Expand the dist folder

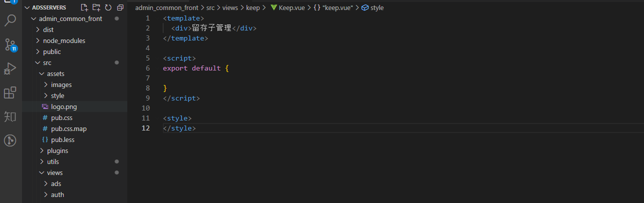[48, 29]
